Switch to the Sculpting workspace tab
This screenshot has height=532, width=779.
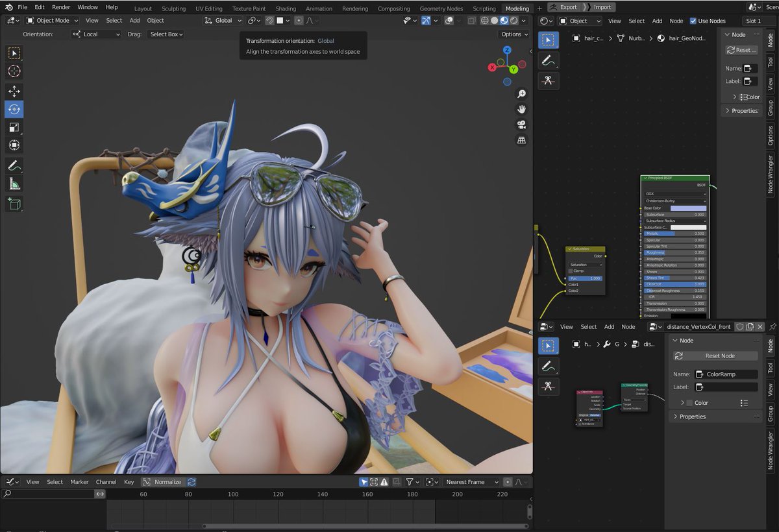click(173, 8)
